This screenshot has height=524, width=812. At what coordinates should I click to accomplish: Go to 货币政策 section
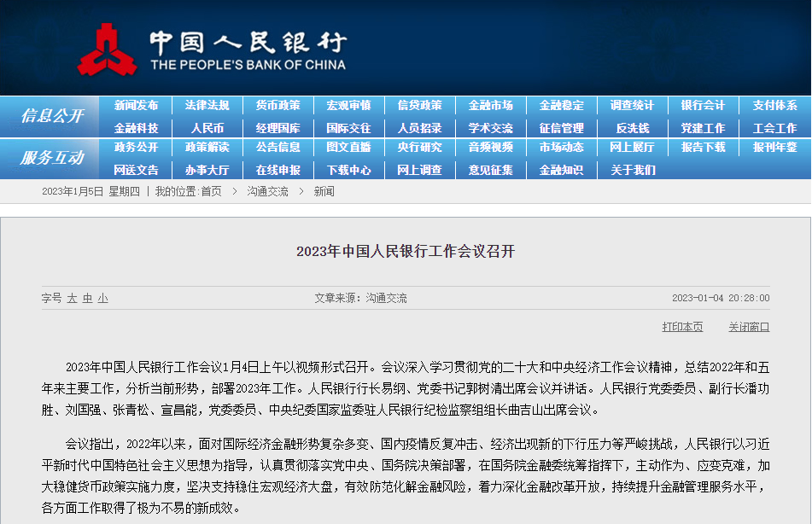[278, 105]
